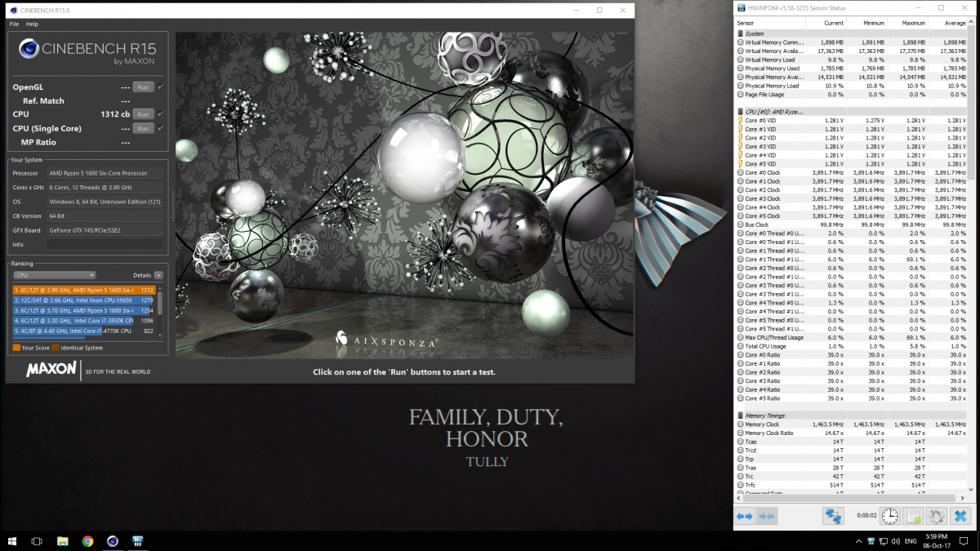Open Task View on the taskbar

[37, 540]
